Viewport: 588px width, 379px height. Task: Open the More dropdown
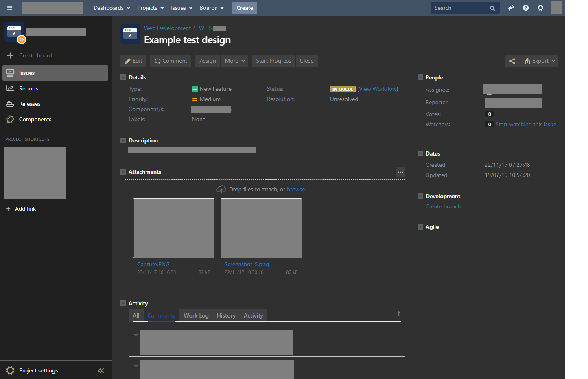click(x=234, y=61)
